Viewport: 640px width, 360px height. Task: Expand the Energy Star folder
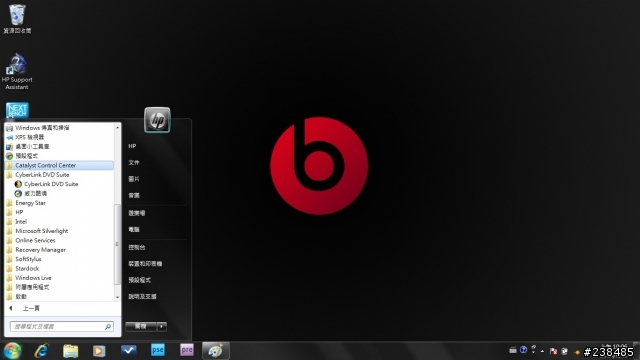(59, 203)
